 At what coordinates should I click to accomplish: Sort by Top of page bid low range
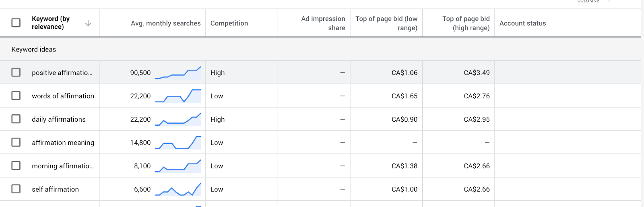pos(386,23)
